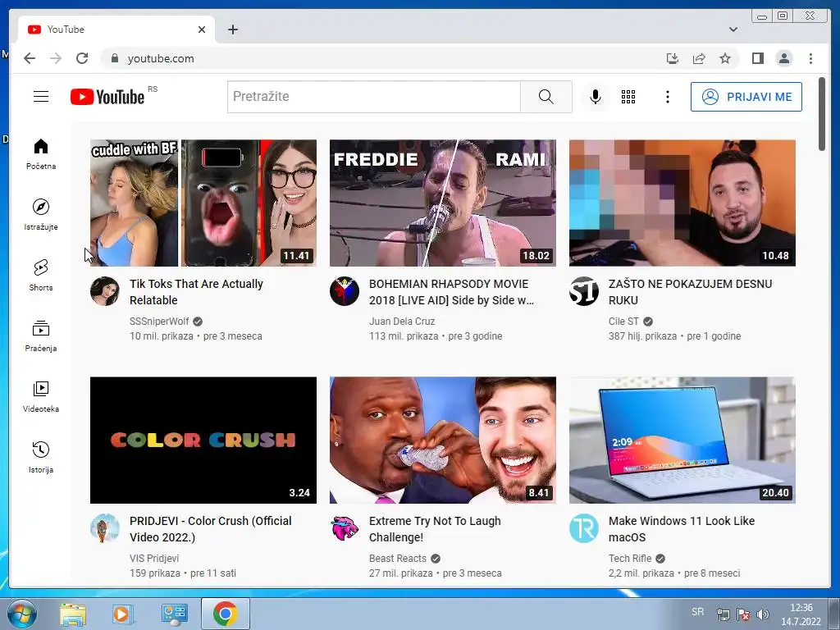Click the Chrome taskbar icon
The height and width of the screenshot is (630, 840).
pos(225,614)
